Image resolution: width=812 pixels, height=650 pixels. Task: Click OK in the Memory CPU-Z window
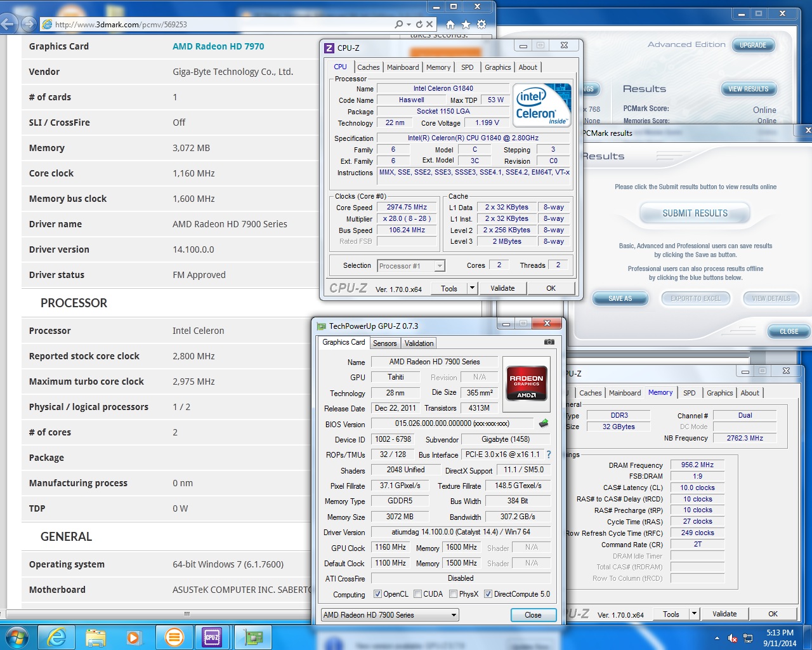tap(773, 614)
